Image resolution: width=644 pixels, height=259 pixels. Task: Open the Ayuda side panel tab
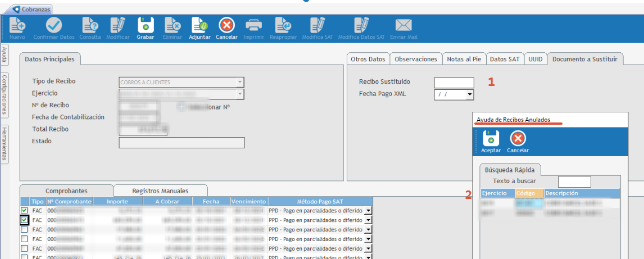pos(4,54)
